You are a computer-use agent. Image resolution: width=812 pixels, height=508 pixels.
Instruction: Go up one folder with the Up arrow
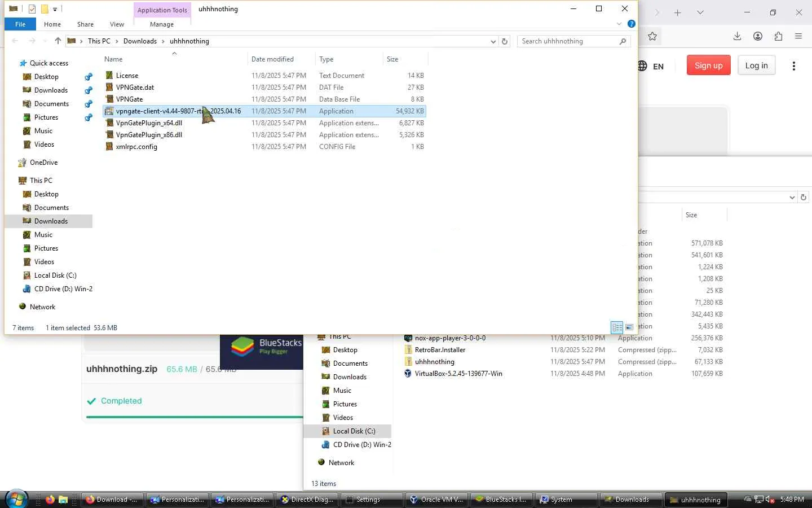click(x=58, y=41)
